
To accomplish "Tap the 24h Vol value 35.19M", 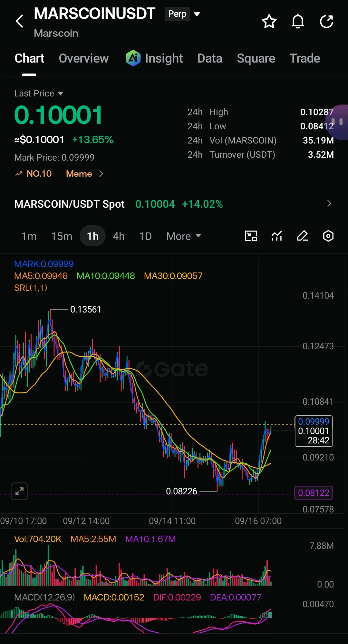I will [318, 140].
